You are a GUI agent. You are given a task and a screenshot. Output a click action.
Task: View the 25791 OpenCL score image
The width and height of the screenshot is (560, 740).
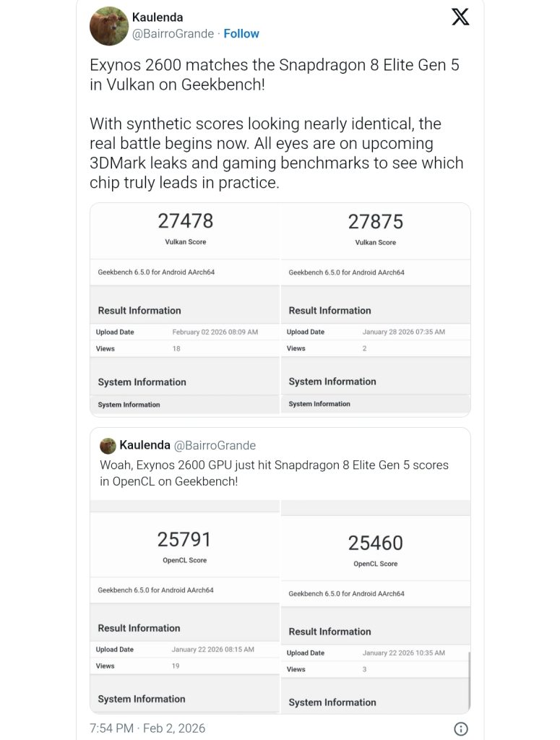[185, 606]
